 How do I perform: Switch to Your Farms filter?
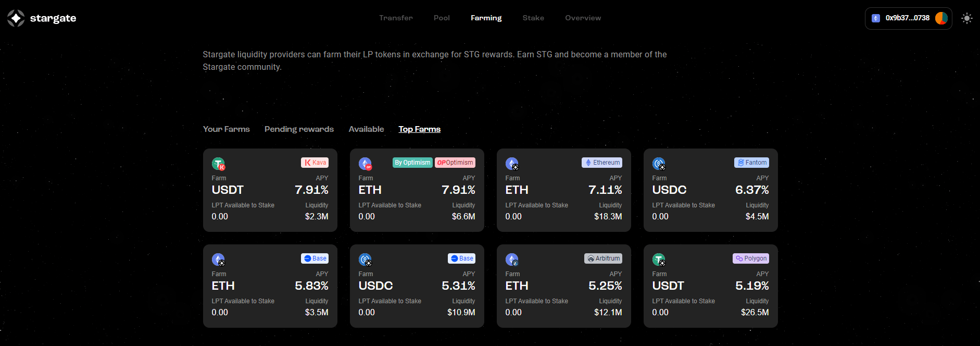point(227,129)
